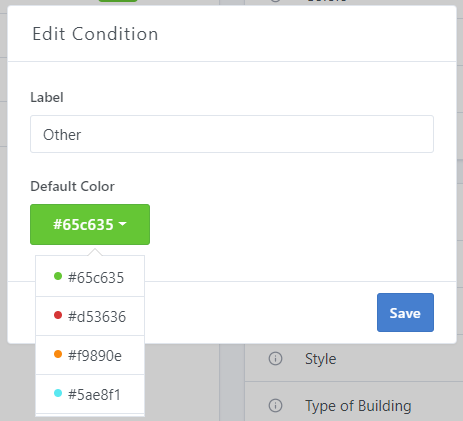Click the red dot for #d53636

coord(58,315)
